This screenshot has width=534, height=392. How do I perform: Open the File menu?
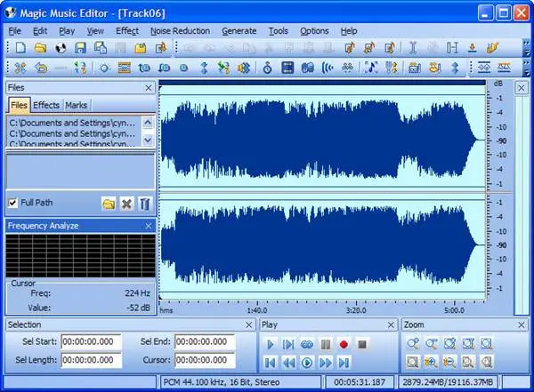click(14, 31)
